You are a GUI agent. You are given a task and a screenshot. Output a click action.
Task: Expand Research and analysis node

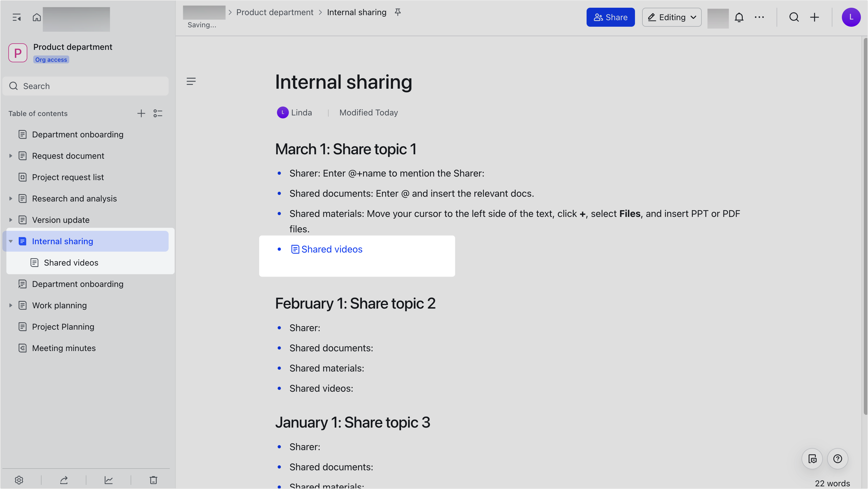[11, 199]
